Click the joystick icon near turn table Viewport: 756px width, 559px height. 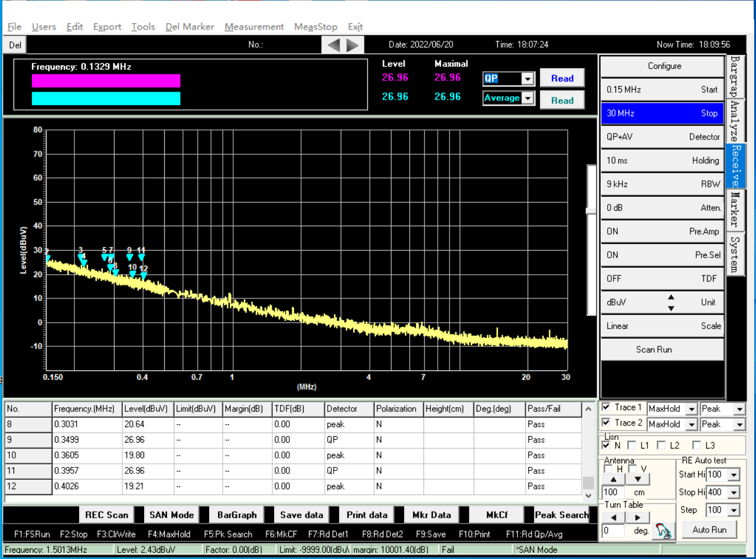pyautogui.click(x=664, y=531)
